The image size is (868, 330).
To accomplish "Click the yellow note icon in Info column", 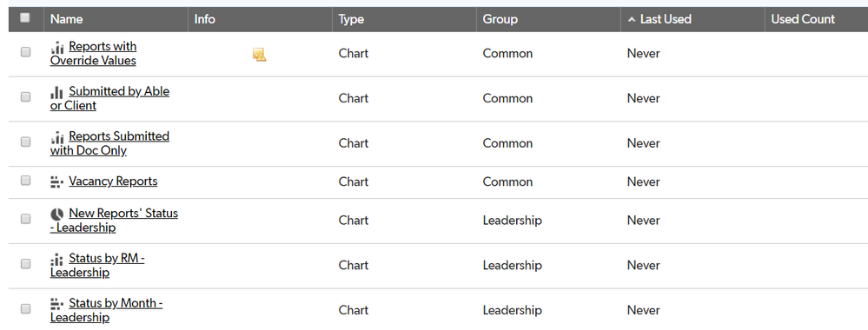I will [x=259, y=54].
